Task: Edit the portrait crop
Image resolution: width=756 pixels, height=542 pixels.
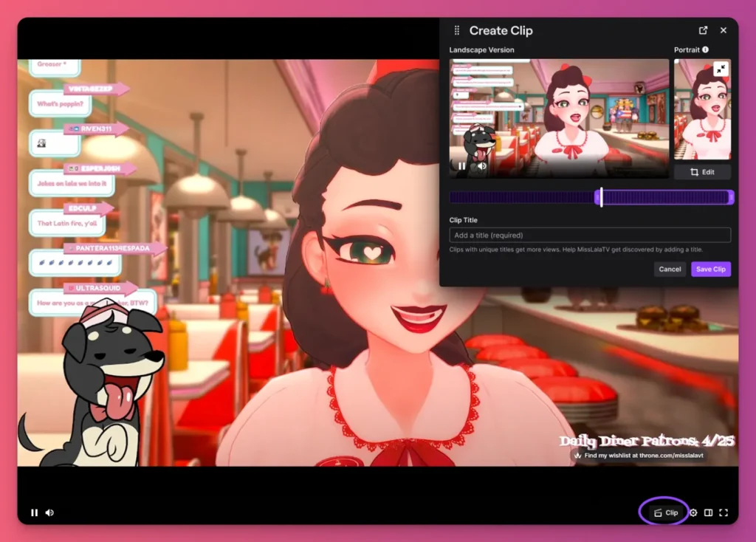Action: click(702, 172)
